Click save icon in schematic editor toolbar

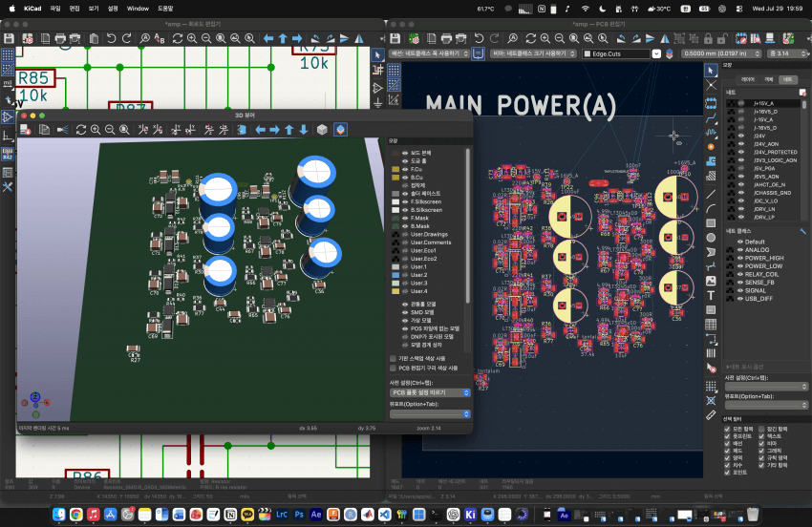click(9, 38)
